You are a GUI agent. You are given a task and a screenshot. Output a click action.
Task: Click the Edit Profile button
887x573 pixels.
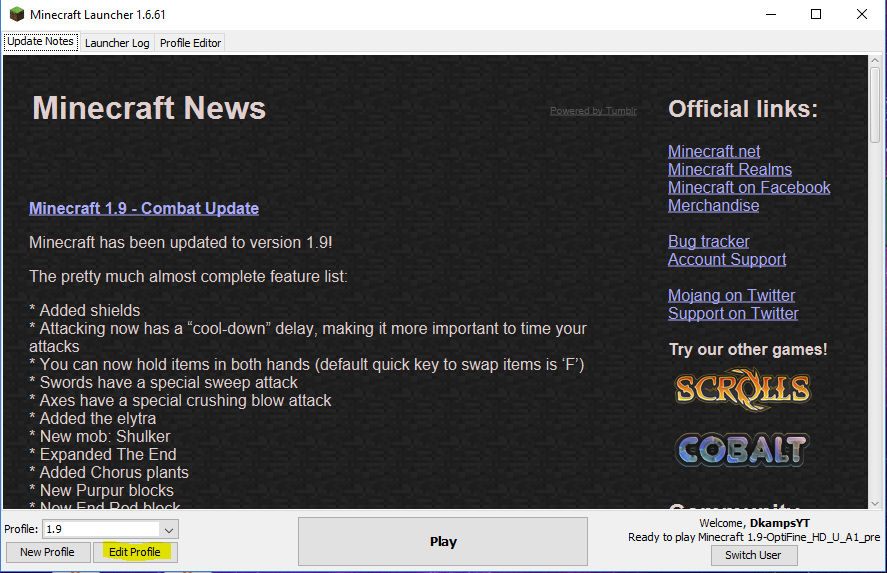pos(135,552)
